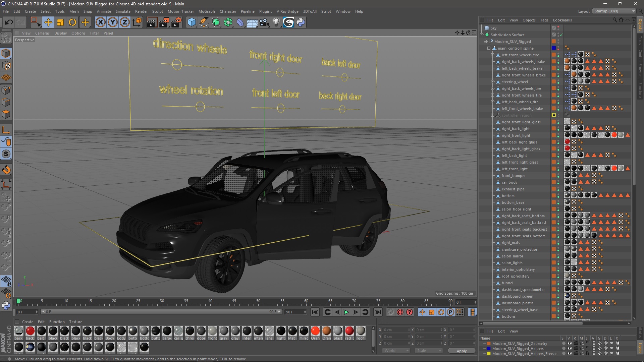Select the Move tool in top toolbar
Screen dimensions: 644x362
(x=48, y=22)
